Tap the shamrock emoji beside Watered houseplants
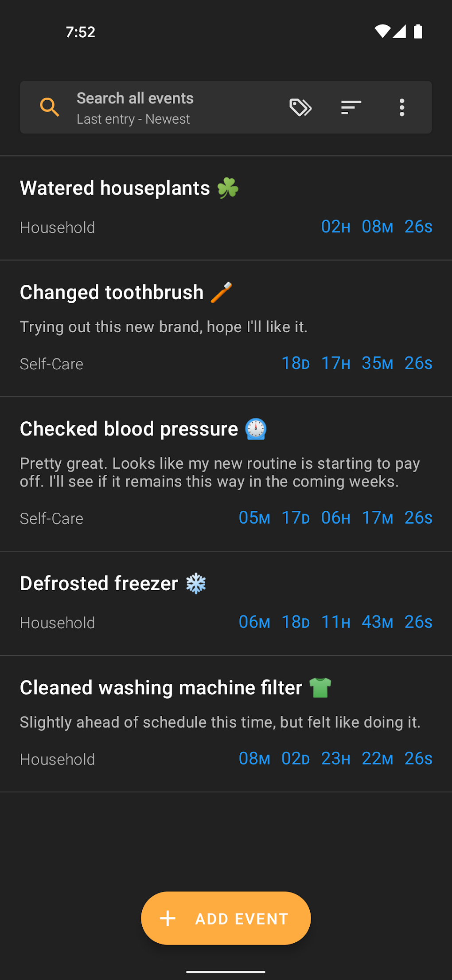 point(228,188)
